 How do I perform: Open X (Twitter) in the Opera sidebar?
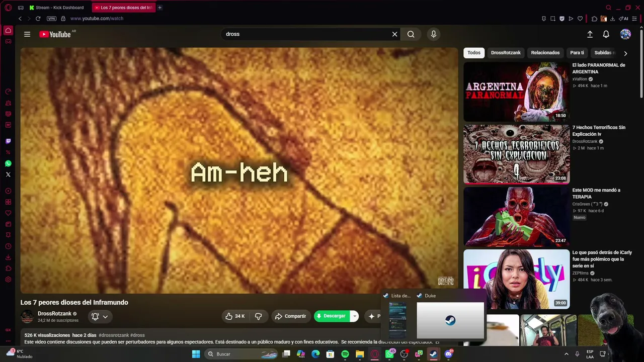pos(8,174)
